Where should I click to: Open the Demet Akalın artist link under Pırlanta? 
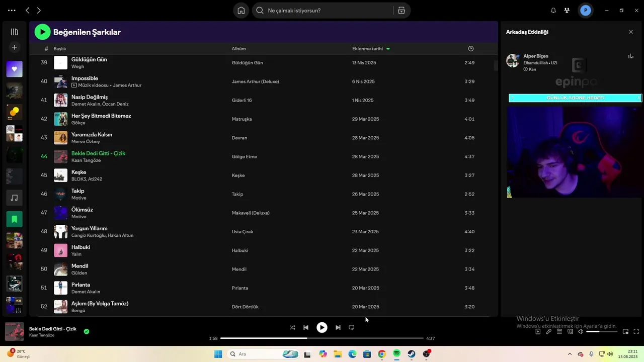click(86, 292)
